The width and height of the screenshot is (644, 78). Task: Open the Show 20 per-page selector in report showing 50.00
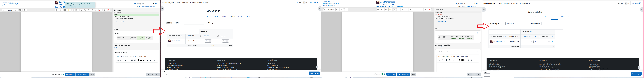click(165, 74)
